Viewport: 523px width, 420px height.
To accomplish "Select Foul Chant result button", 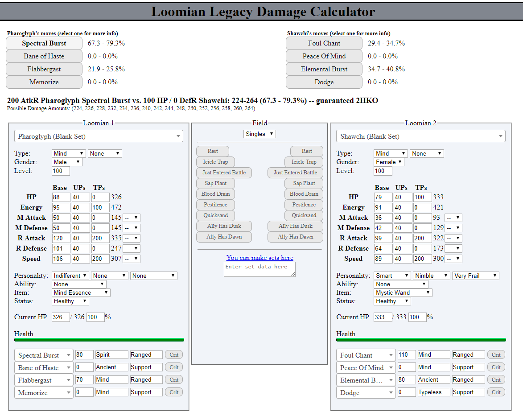I will [x=324, y=43].
